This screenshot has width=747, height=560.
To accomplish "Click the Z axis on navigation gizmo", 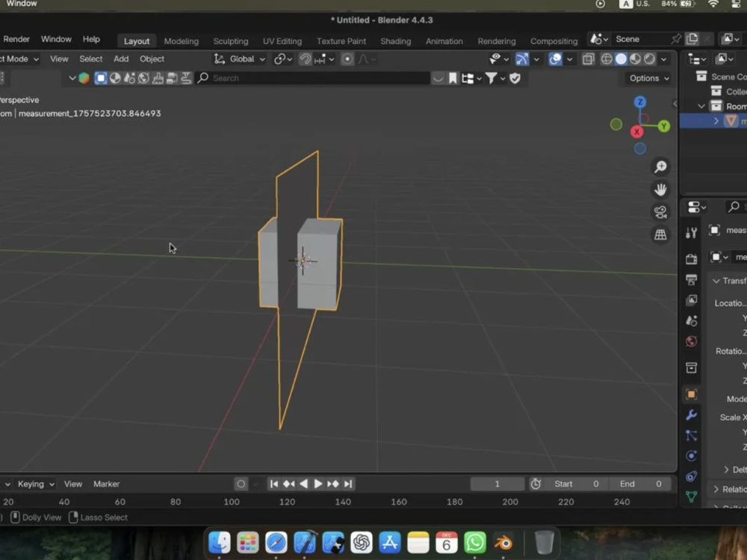I will coord(640,102).
